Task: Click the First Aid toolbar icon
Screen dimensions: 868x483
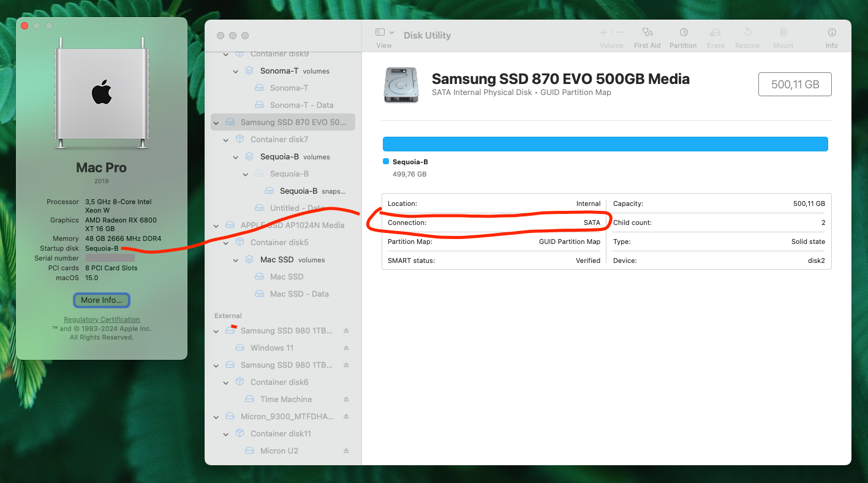Action: [647, 32]
